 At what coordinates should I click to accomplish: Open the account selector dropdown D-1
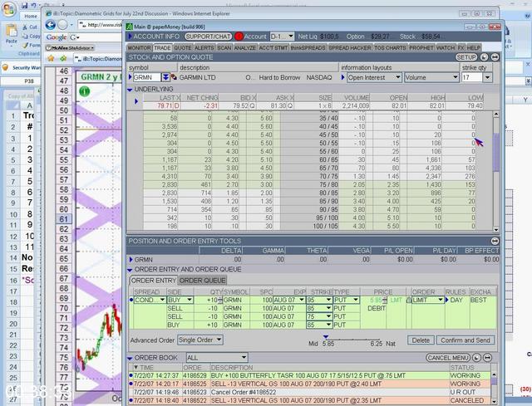282,37
